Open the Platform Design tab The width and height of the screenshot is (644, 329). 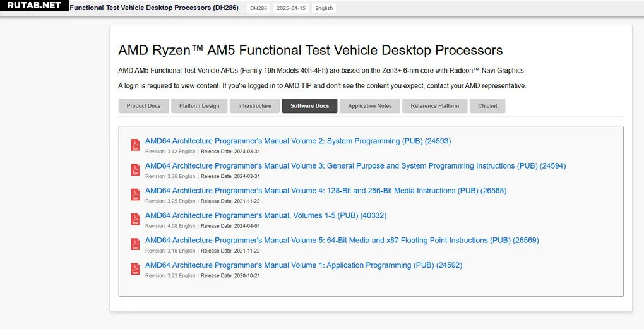tap(199, 105)
